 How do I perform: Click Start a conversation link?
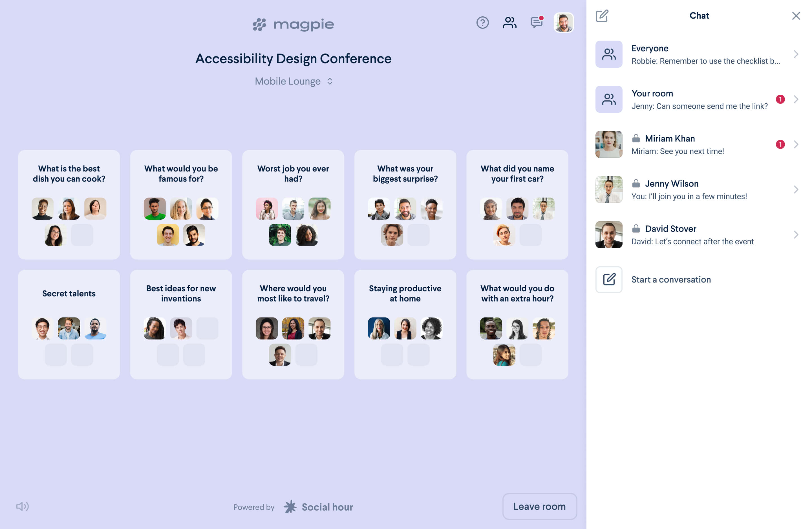(671, 279)
